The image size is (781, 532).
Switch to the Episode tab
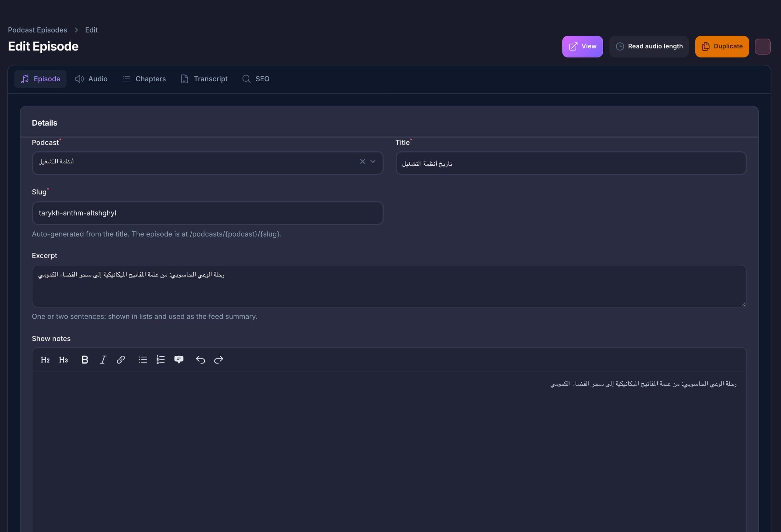(40, 79)
